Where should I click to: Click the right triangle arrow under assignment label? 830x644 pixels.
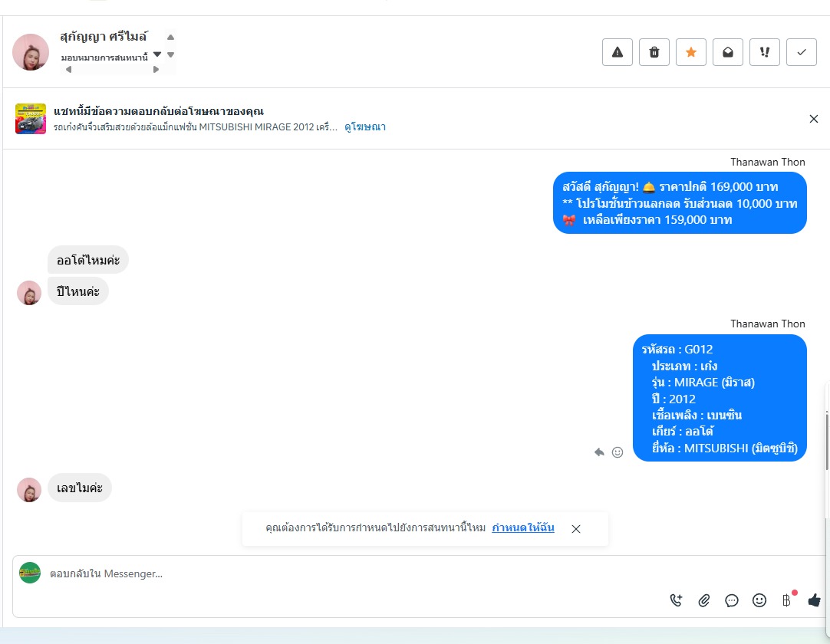point(156,69)
